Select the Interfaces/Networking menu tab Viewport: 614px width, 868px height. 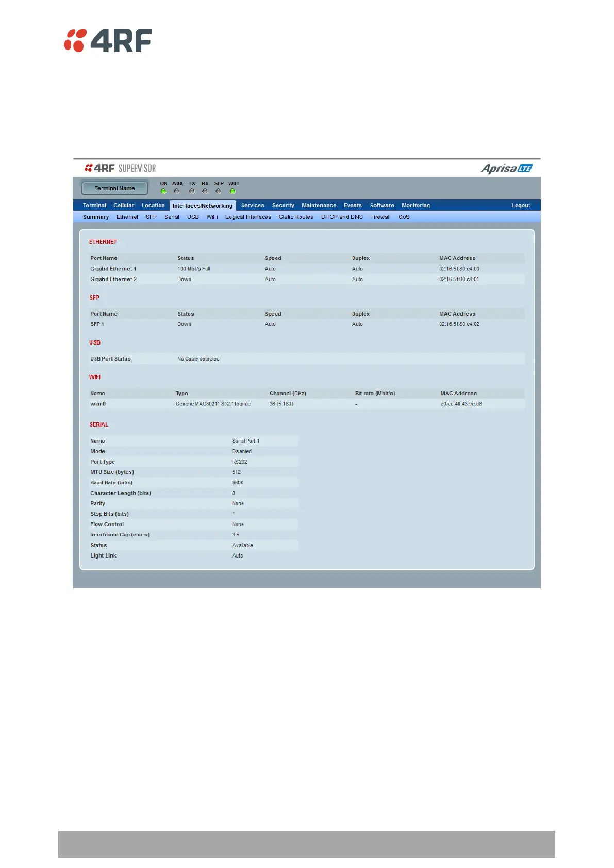(203, 206)
